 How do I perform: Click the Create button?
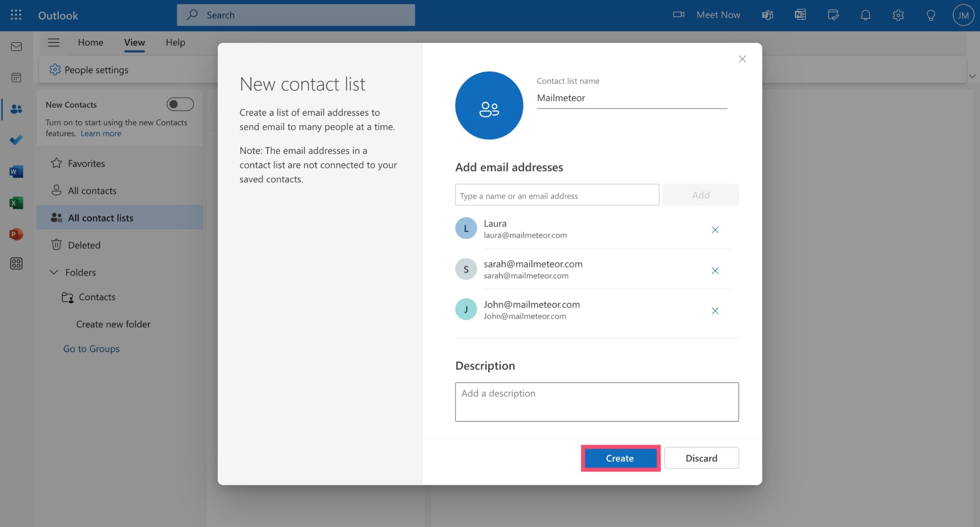click(620, 458)
